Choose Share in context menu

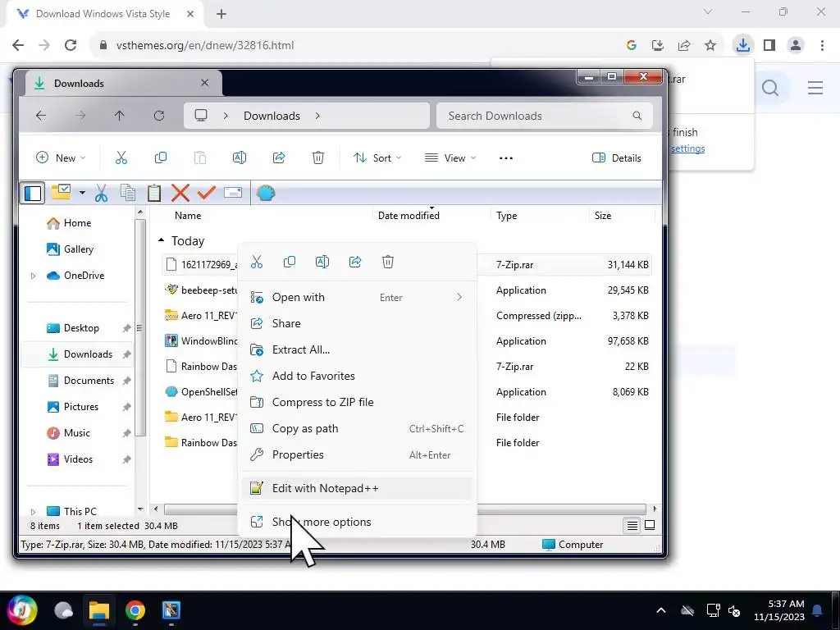tap(357, 323)
